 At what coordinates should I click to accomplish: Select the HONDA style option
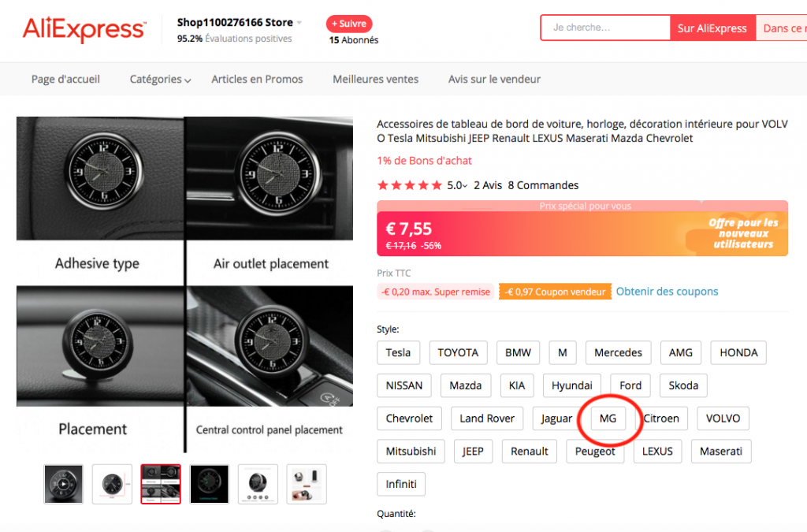click(738, 352)
